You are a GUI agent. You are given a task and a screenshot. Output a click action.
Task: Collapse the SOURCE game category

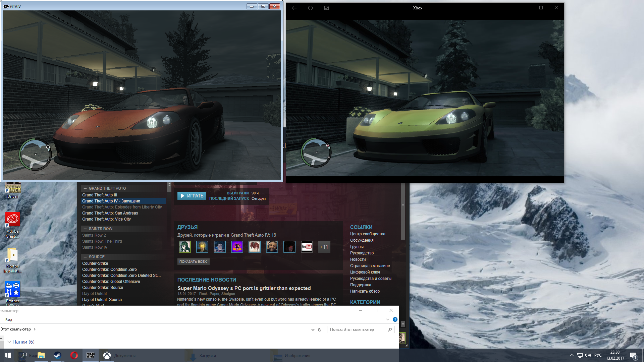pos(85,257)
